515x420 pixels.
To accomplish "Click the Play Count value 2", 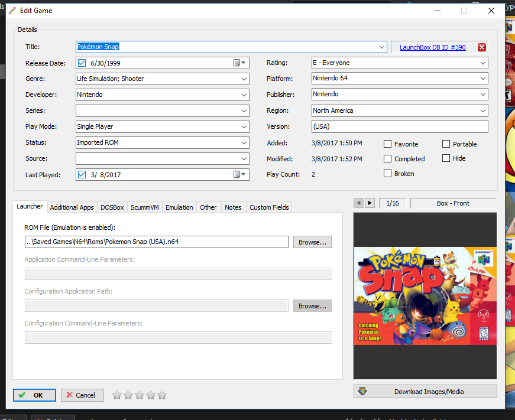I will click(313, 174).
